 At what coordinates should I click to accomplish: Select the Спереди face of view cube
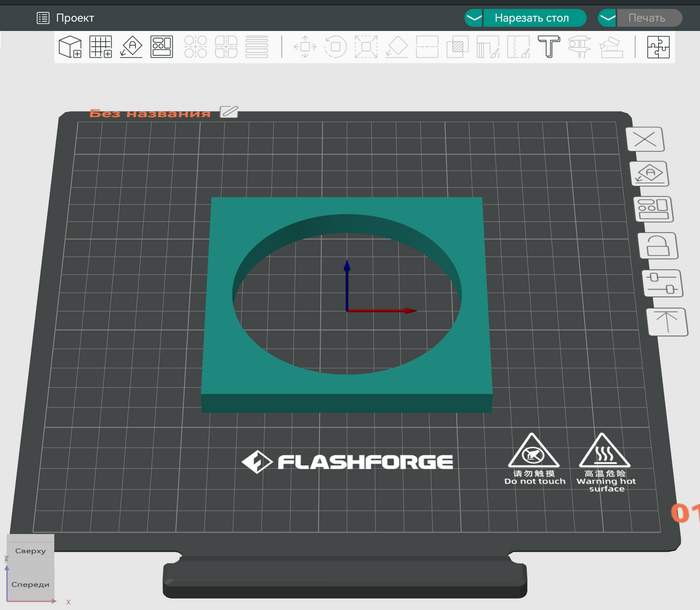click(30, 584)
